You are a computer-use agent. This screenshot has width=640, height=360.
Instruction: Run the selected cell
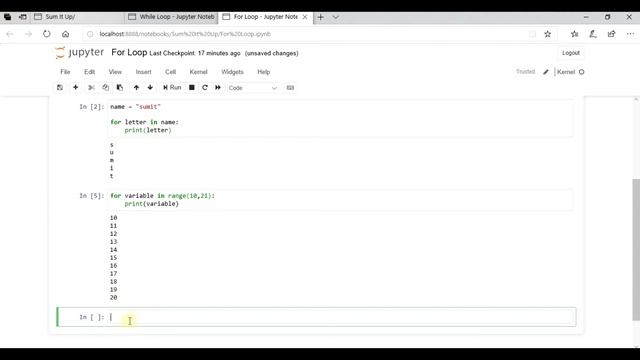[172, 87]
